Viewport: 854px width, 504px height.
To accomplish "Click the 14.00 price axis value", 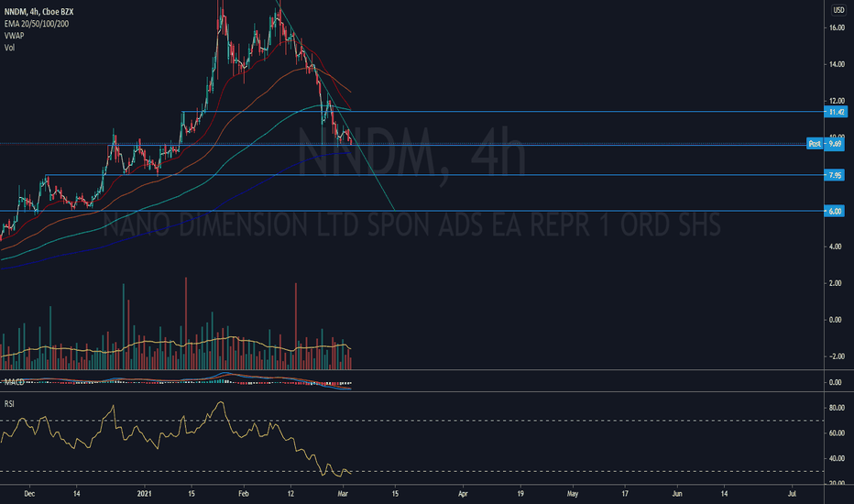I will [837, 64].
